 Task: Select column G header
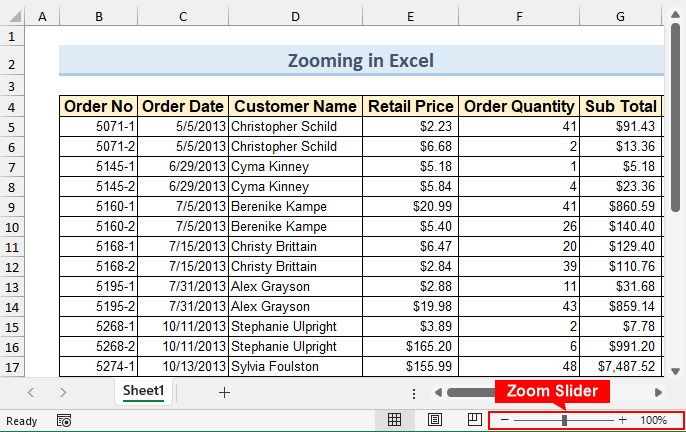pyautogui.click(x=620, y=17)
